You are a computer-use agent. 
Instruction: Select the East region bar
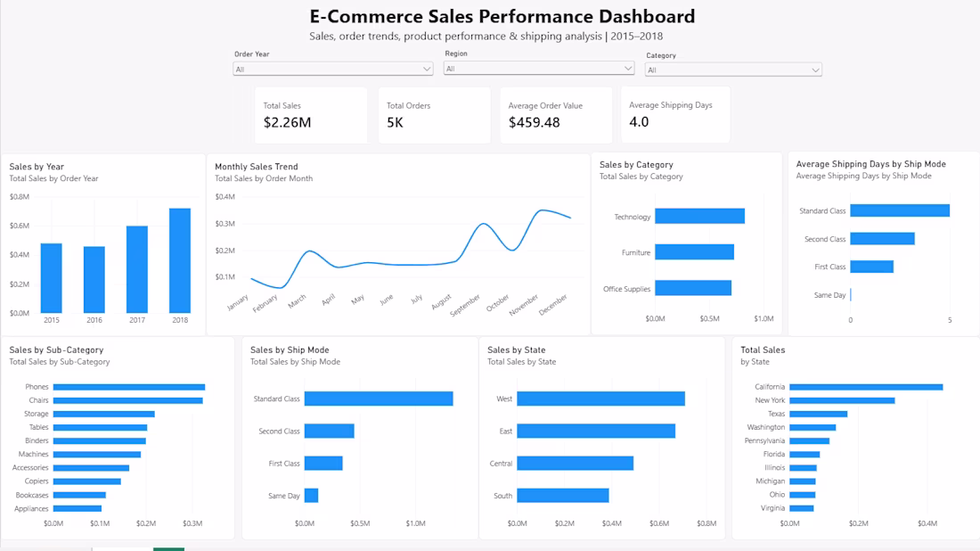coord(596,431)
